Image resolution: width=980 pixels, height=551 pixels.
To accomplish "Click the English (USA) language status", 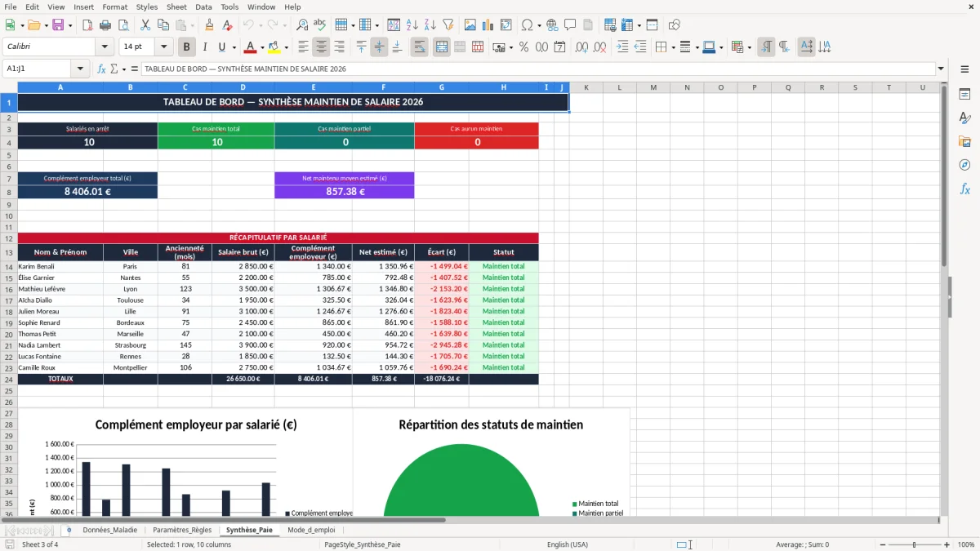I will tap(567, 544).
